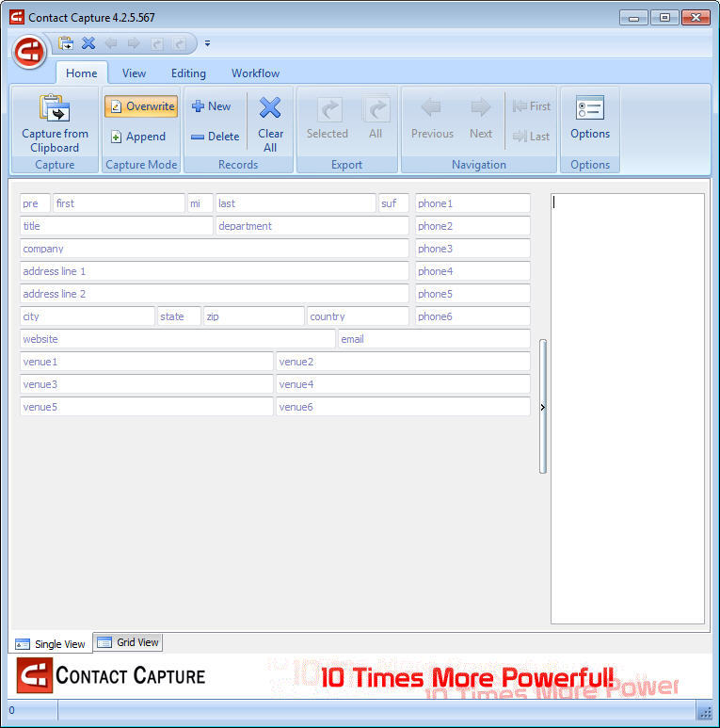Click the address line 1 field
Screen dimensions: 720x728
coord(215,271)
